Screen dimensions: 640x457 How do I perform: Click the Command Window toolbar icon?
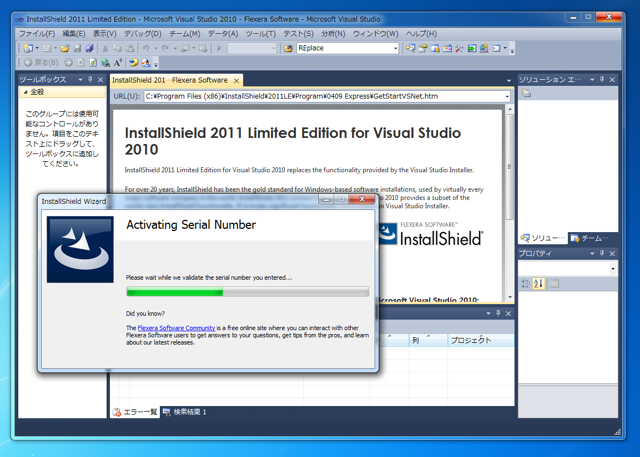(x=496, y=49)
